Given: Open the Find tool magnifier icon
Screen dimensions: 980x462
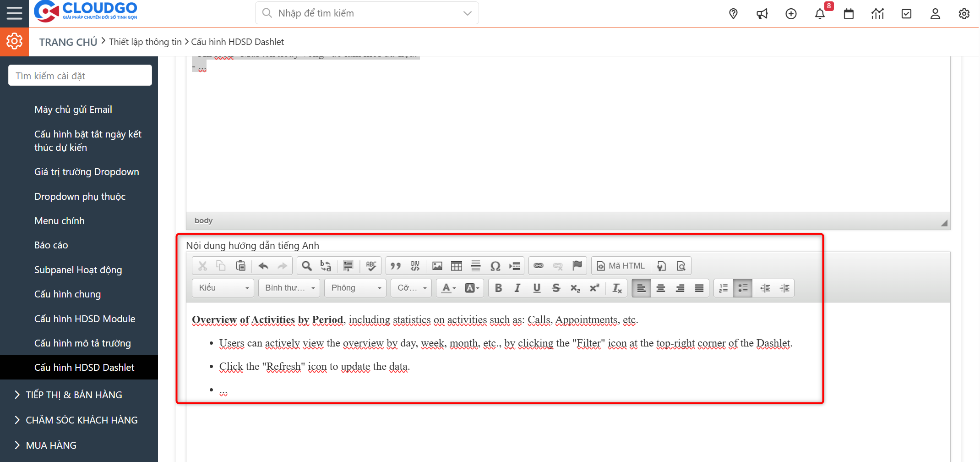Looking at the screenshot, I should point(307,266).
